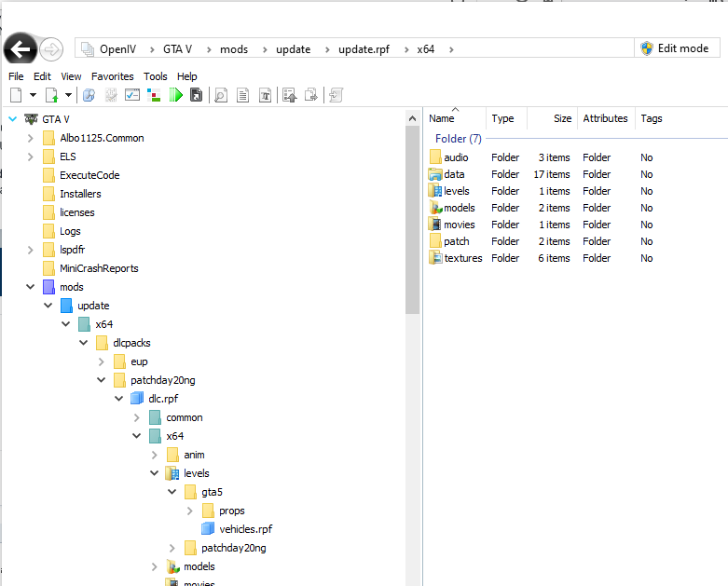
Task: Expand the eup folder in the tree
Action: pyautogui.click(x=102, y=361)
